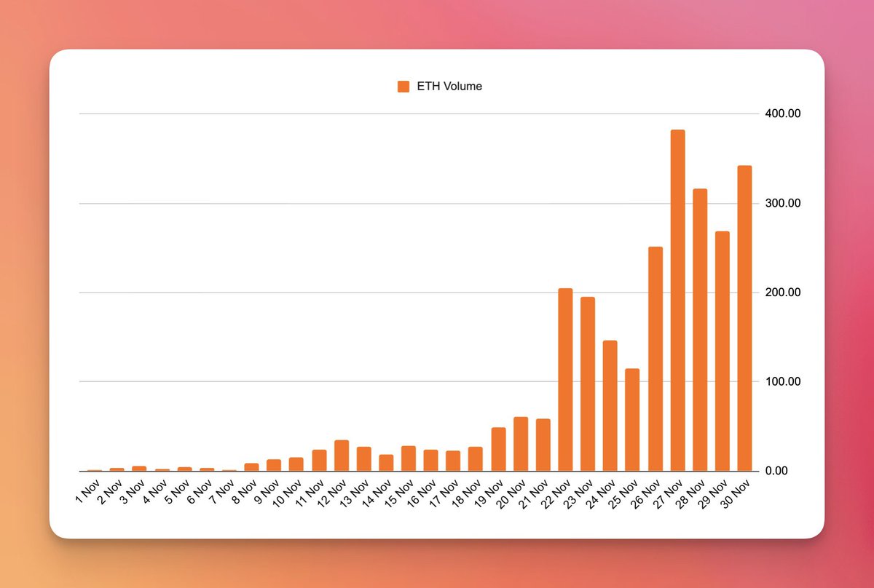Click the 20 Nov axis label

tap(511, 493)
